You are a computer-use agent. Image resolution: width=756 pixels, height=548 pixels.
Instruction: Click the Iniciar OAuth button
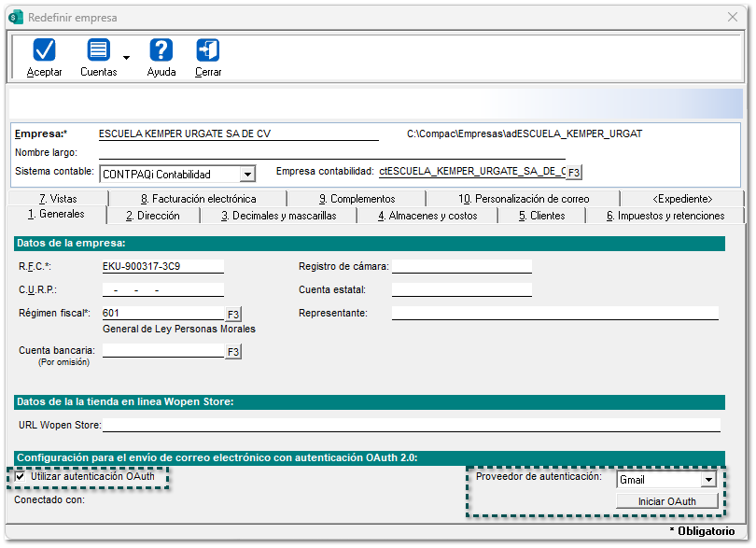coord(666,501)
